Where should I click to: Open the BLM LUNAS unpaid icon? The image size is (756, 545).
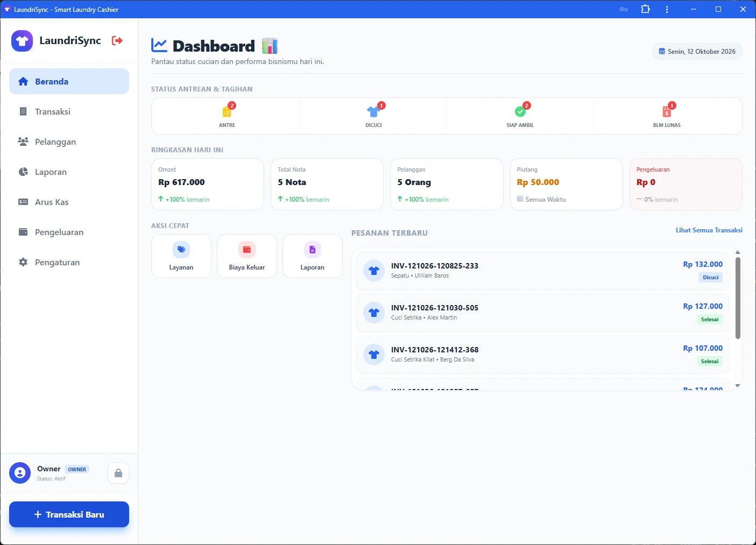pos(667,111)
